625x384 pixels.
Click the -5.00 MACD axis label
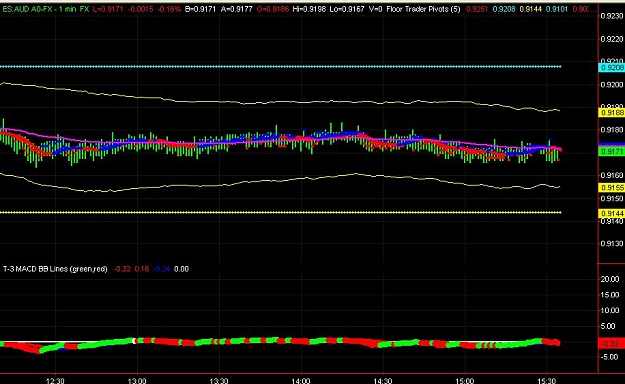point(610,357)
